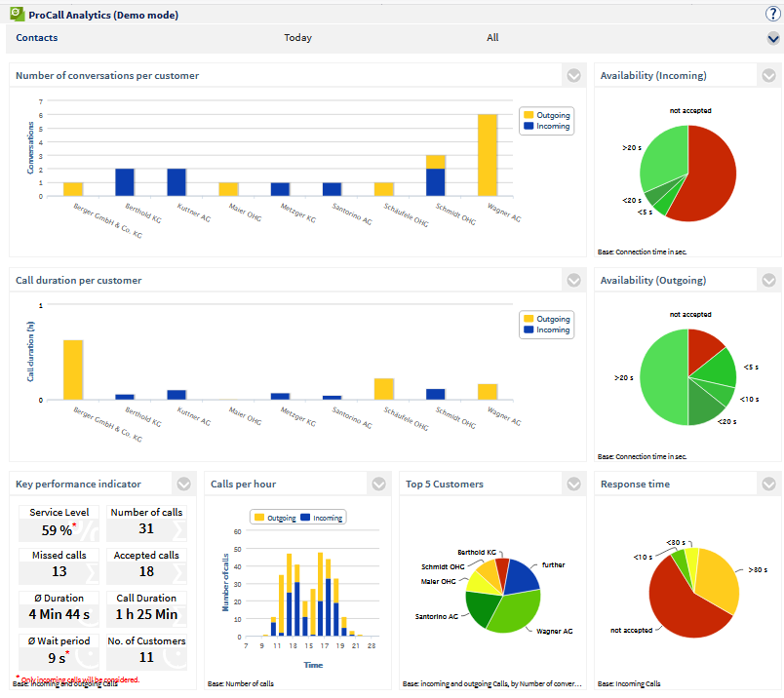This screenshot has height=698, width=784.
Task: Select the All filter item
Action: pos(492,37)
